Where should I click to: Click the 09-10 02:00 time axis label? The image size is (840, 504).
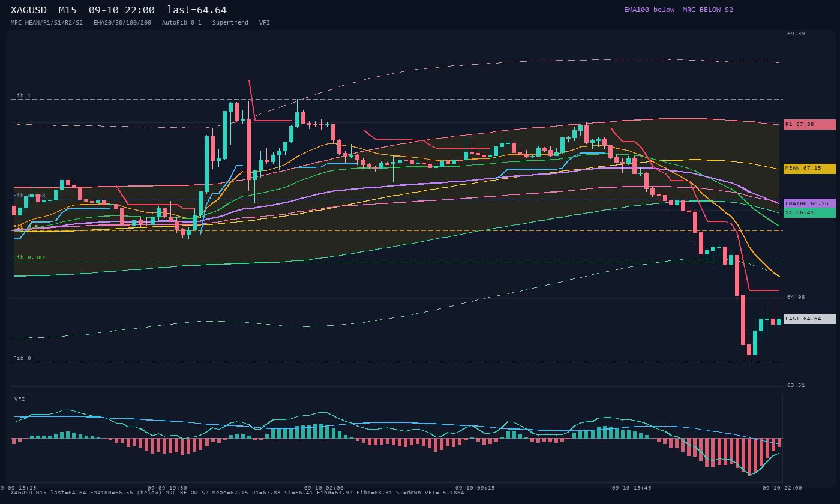point(324,488)
